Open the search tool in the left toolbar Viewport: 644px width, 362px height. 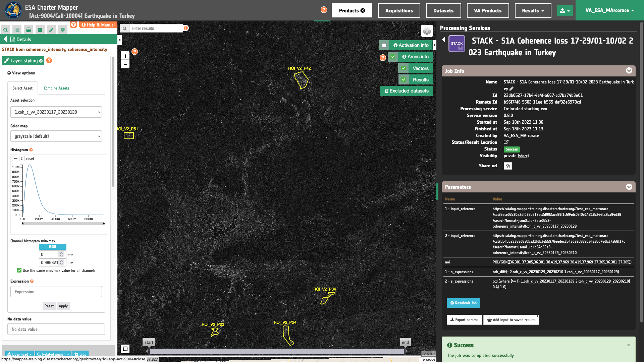click(x=6, y=30)
